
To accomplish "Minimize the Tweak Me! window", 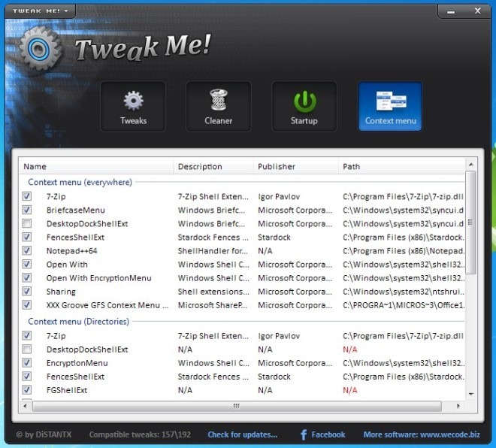I will click(x=451, y=12).
